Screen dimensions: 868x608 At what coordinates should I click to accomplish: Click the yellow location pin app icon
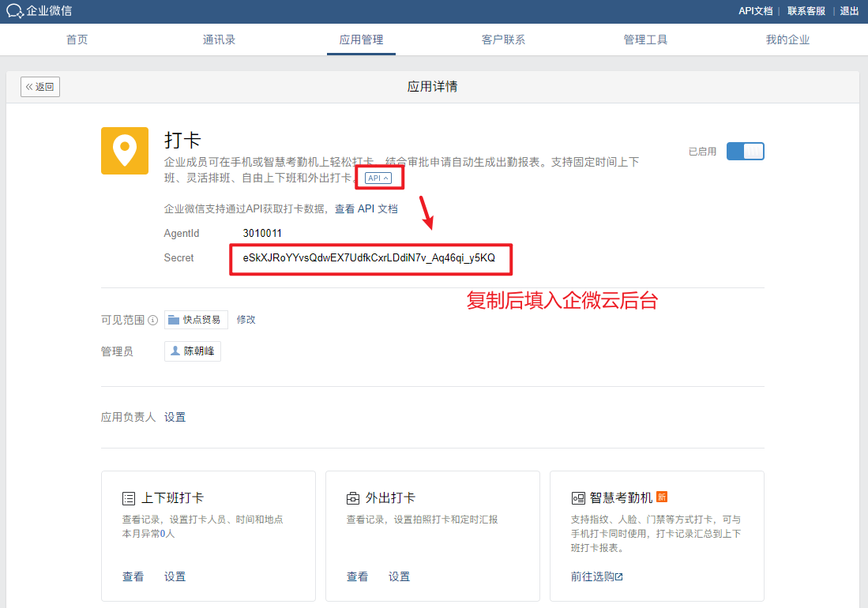(x=125, y=150)
